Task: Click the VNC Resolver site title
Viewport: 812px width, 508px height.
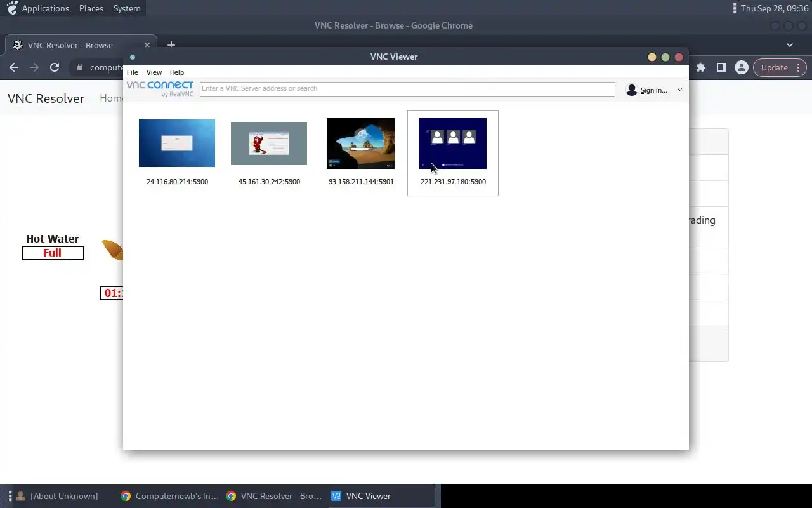Action: (x=46, y=98)
